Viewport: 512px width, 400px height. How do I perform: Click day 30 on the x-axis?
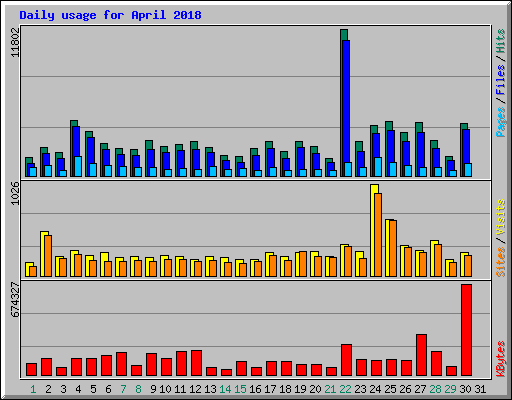click(465, 389)
